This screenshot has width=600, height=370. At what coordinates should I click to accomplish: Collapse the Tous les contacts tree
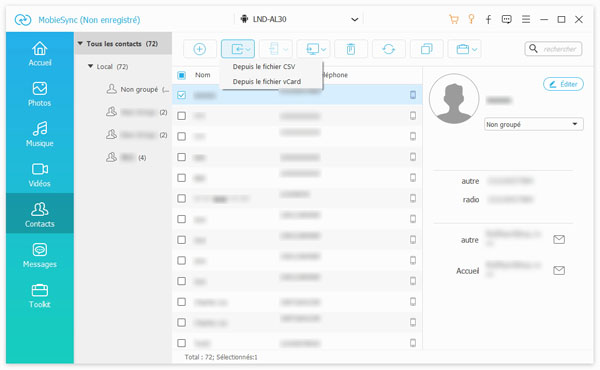[x=80, y=44]
